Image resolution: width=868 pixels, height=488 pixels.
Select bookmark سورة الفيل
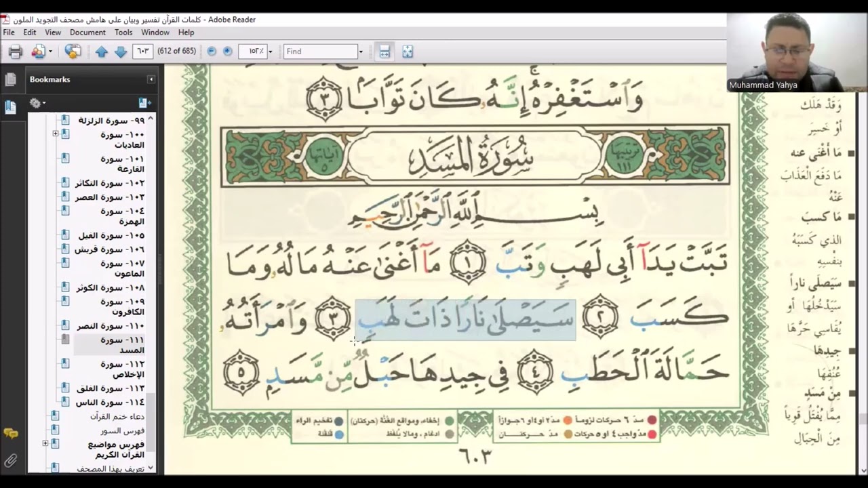pyautogui.click(x=111, y=236)
